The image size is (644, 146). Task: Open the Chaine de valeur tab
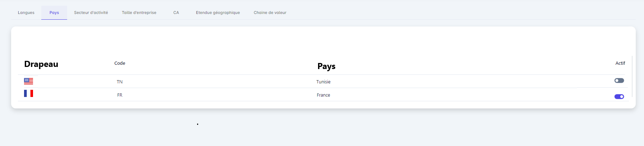pos(270,13)
